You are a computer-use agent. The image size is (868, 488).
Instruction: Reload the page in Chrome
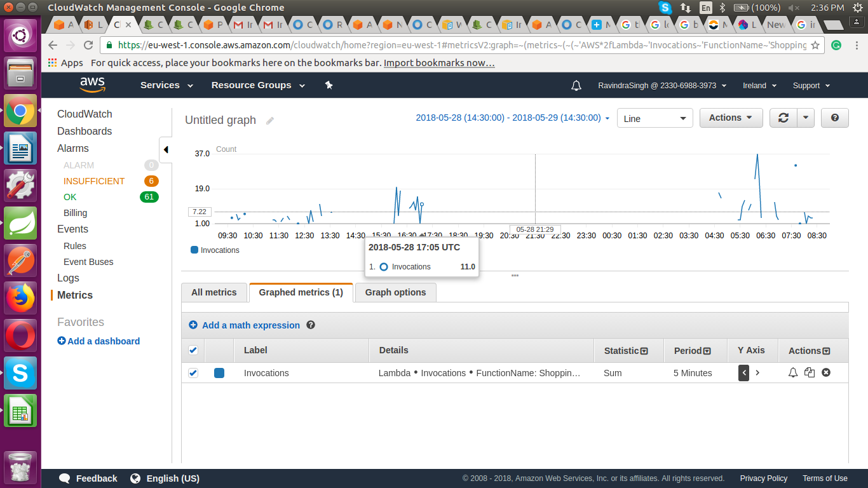[x=88, y=45]
